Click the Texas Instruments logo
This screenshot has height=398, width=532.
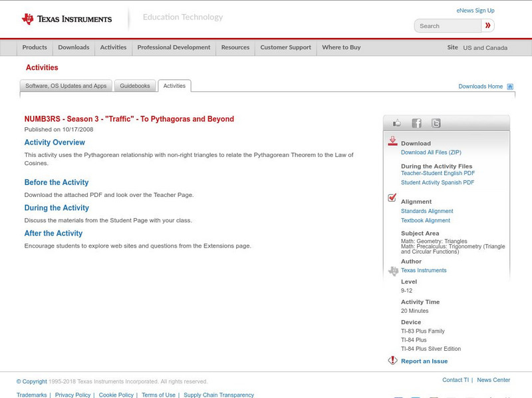coord(66,19)
